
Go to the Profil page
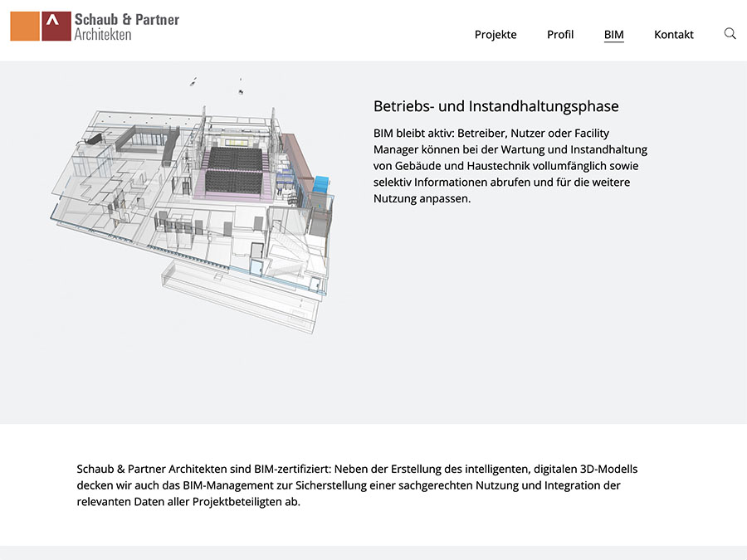click(x=560, y=35)
